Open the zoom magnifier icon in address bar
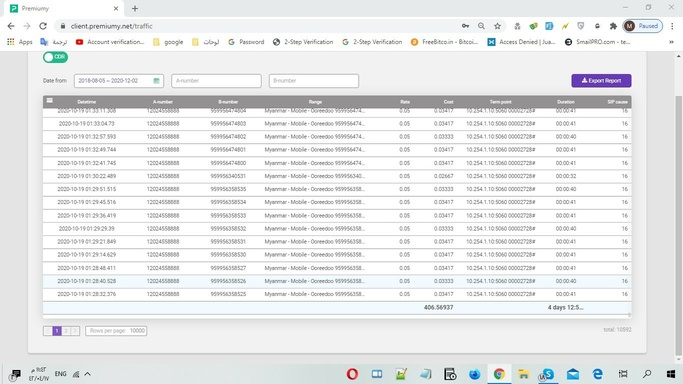683x384 pixels. (x=481, y=26)
